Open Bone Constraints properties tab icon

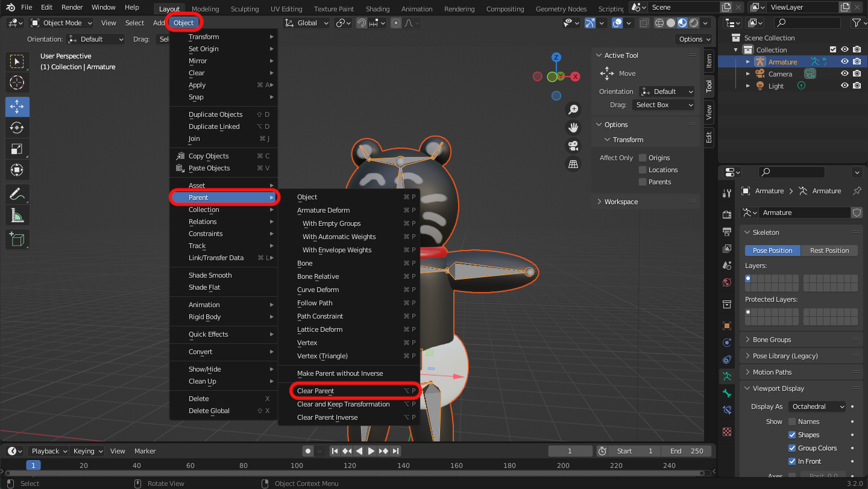727,410
